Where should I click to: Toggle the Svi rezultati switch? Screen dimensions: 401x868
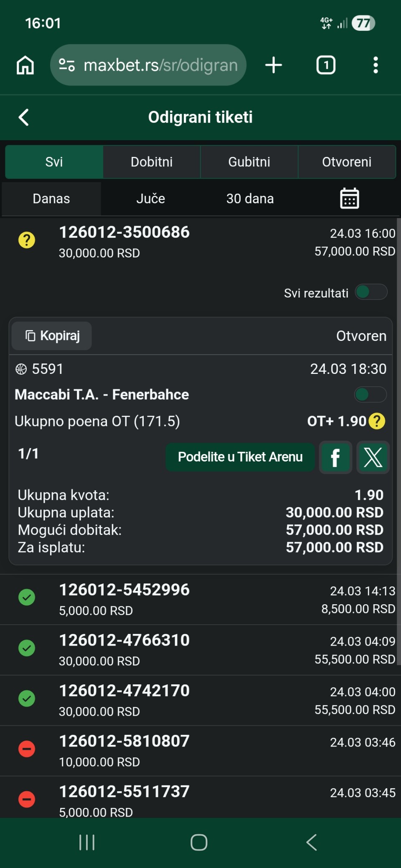point(371,292)
